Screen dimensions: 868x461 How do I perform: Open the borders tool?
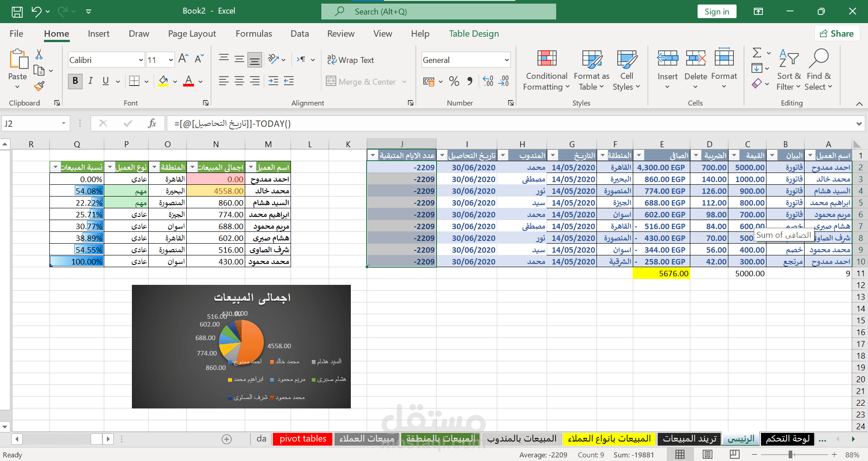(134, 82)
